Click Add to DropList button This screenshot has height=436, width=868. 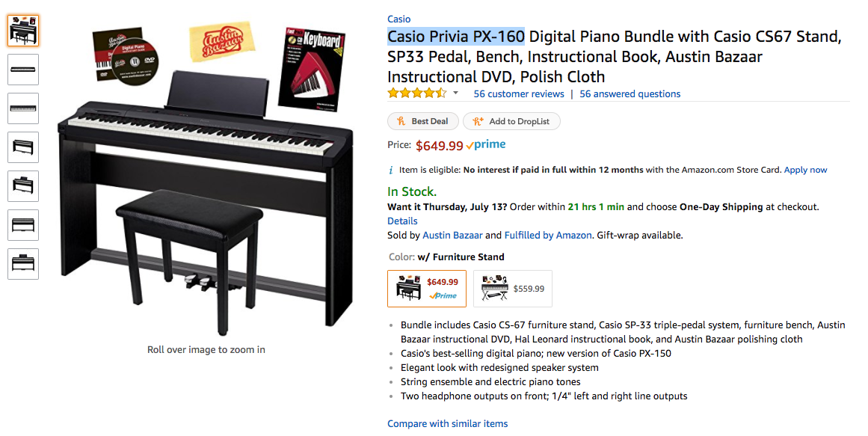click(511, 121)
